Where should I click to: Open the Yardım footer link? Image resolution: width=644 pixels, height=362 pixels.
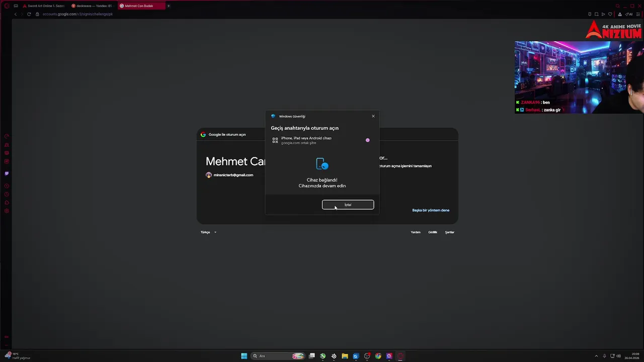416,232
